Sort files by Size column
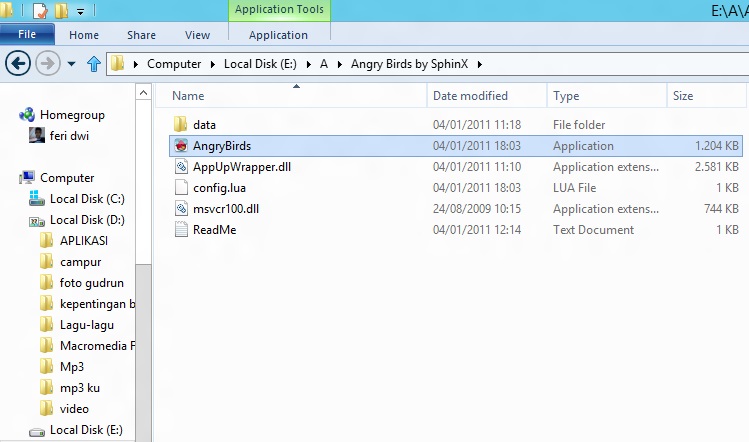Viewport: 749px width, 442px height. point(706,96)
